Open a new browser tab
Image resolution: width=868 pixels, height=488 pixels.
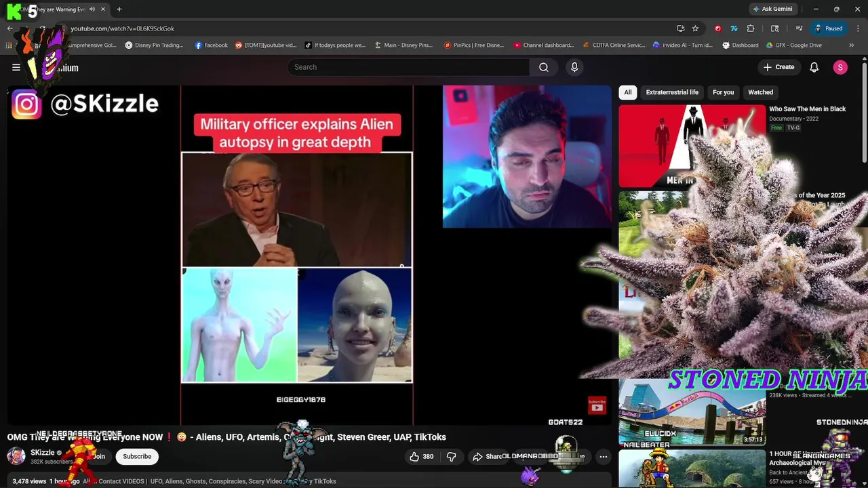tap(119, 9)
